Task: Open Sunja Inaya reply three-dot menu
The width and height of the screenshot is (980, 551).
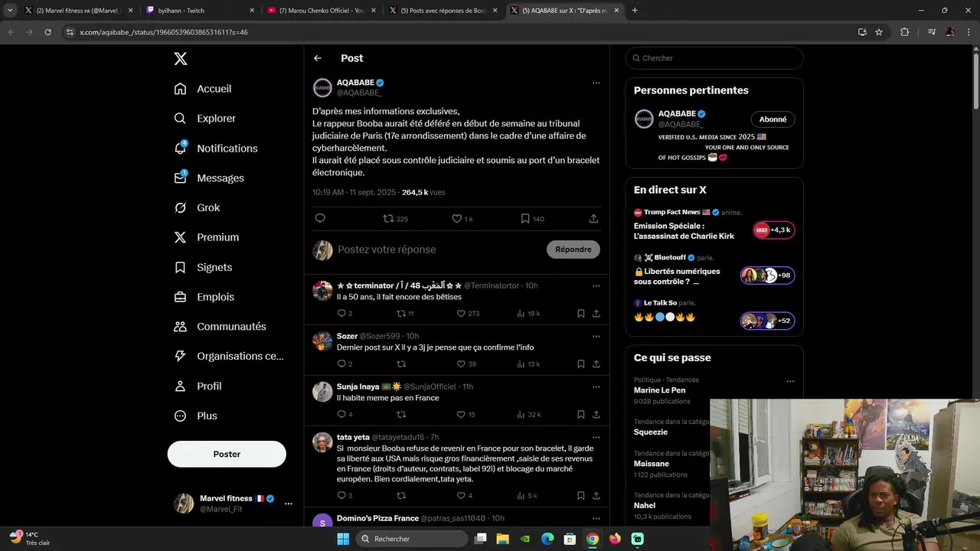Action: (596, 386)
